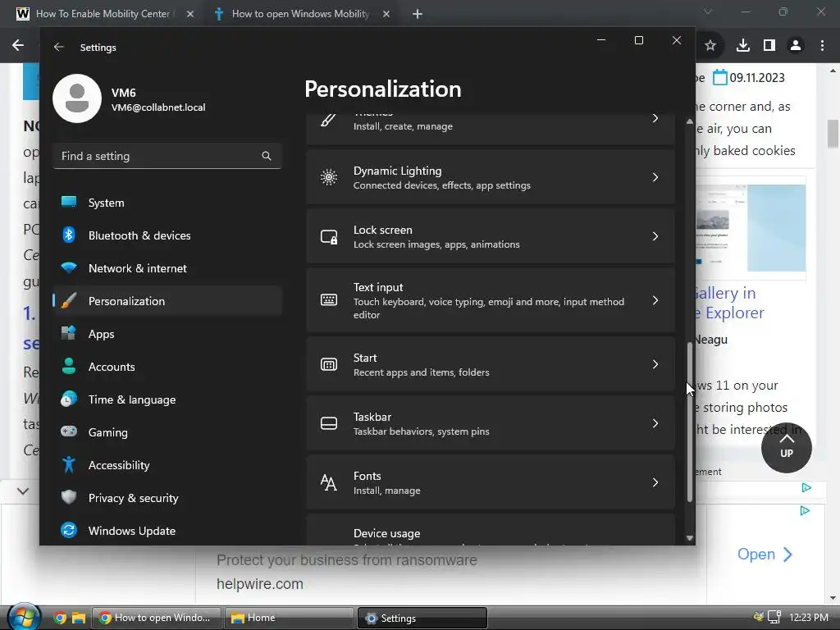This screenshot has height=630, width=840.
Task: Click the 12:23 PM clock
Action: tap(809, 617)
